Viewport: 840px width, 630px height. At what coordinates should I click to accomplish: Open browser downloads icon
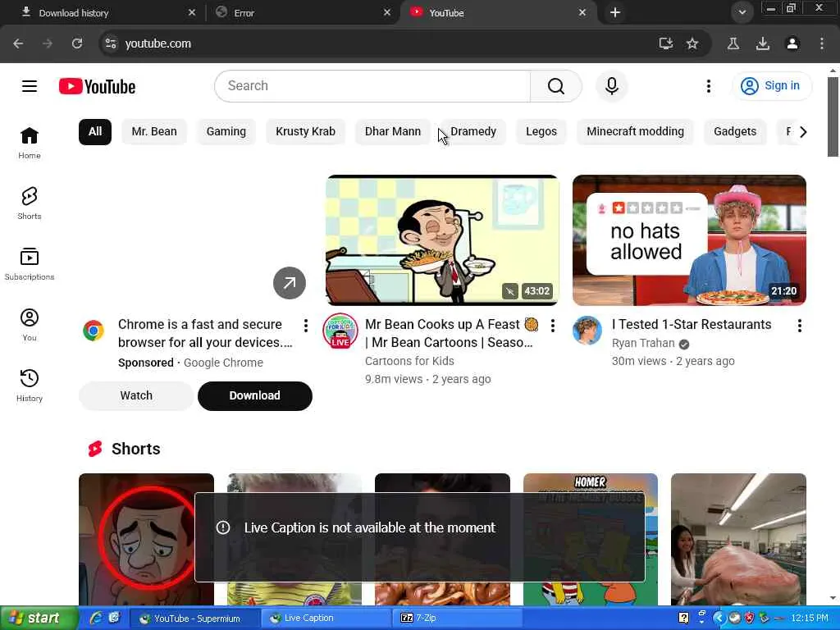point(763,43)
